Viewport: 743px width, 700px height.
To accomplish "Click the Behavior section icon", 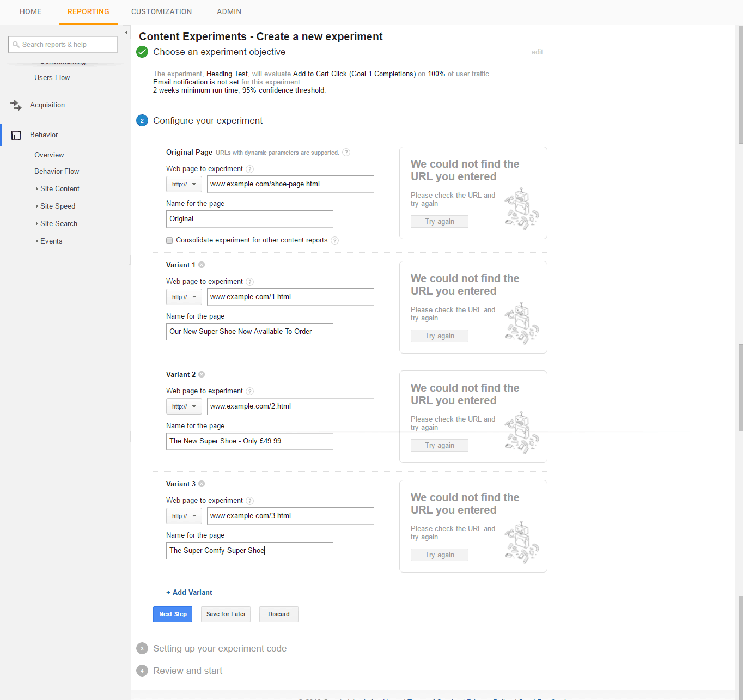I will tap(16, 135).
